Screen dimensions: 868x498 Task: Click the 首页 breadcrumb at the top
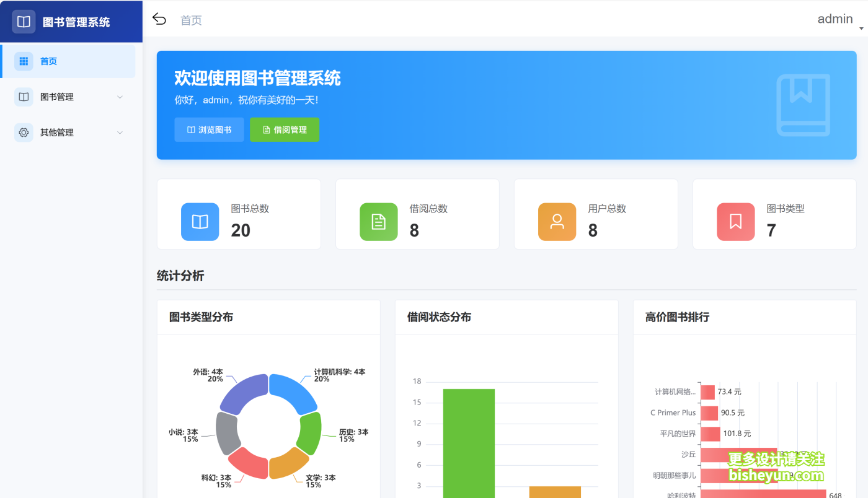pyautogui.click(x=191, y=20)
